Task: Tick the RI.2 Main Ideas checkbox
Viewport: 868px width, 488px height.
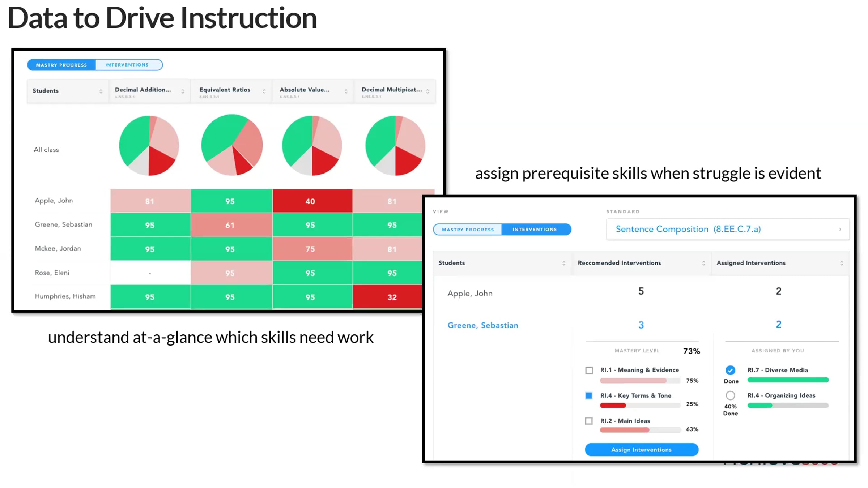Action: click(589, 421)
